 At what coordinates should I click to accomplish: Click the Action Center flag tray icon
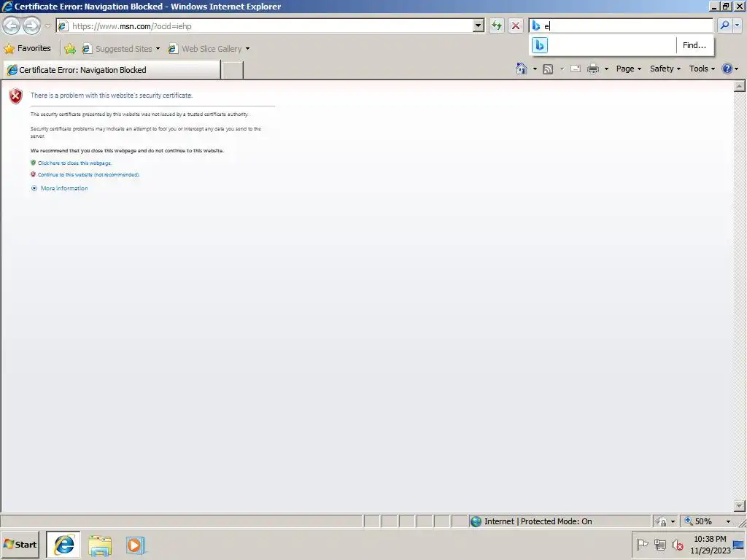[642, 544]
